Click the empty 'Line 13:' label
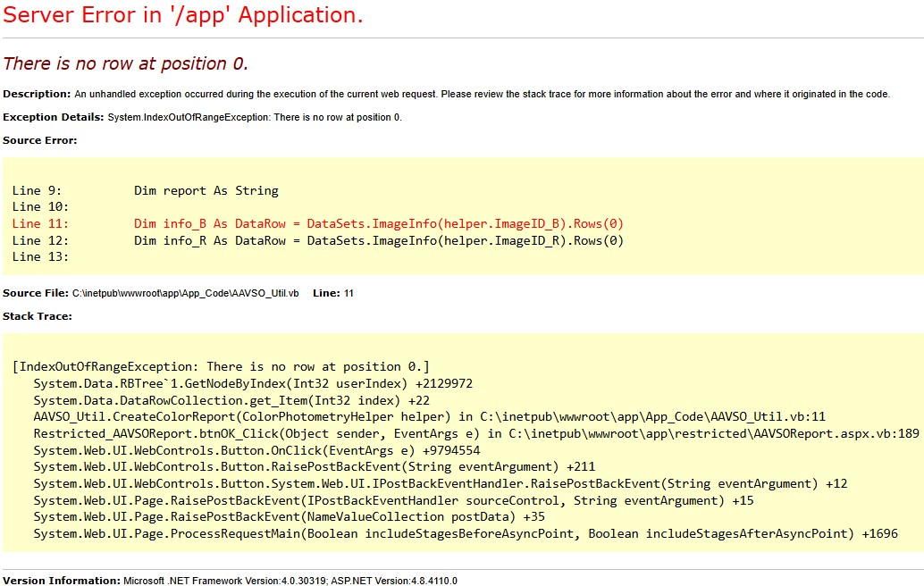 tap(40, 256)
